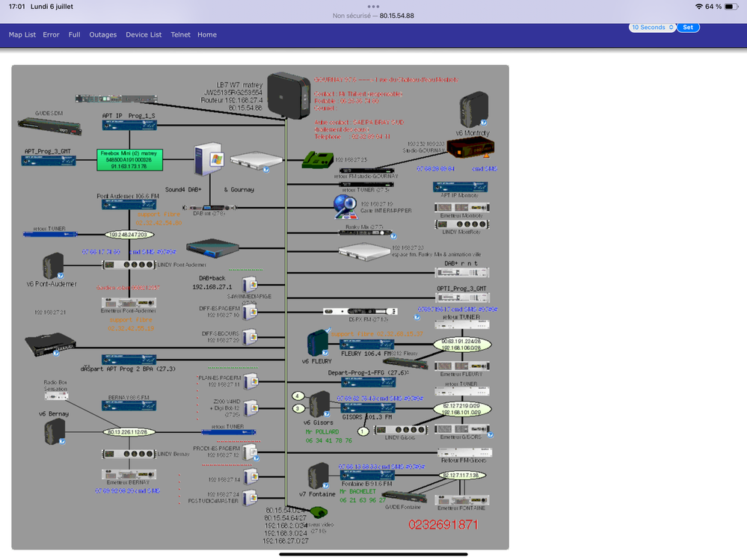
Task: Click the v6 Pont-Audemer device icon
Action: pyautogui.click(x=53, y=265)
